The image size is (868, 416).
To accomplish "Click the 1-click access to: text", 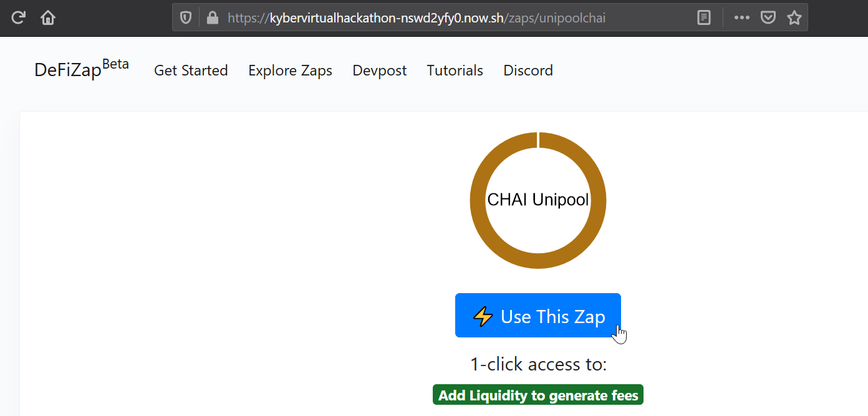I will (x=538, y=364).
